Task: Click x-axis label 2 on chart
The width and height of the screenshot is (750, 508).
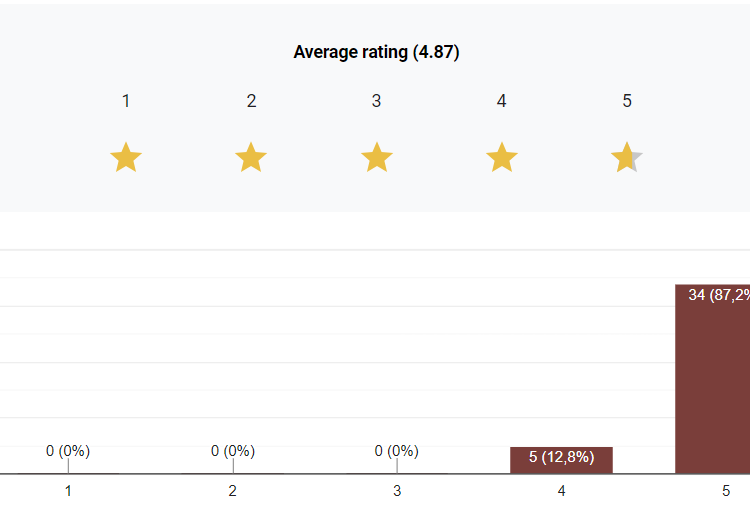Action: pos(233,491)
